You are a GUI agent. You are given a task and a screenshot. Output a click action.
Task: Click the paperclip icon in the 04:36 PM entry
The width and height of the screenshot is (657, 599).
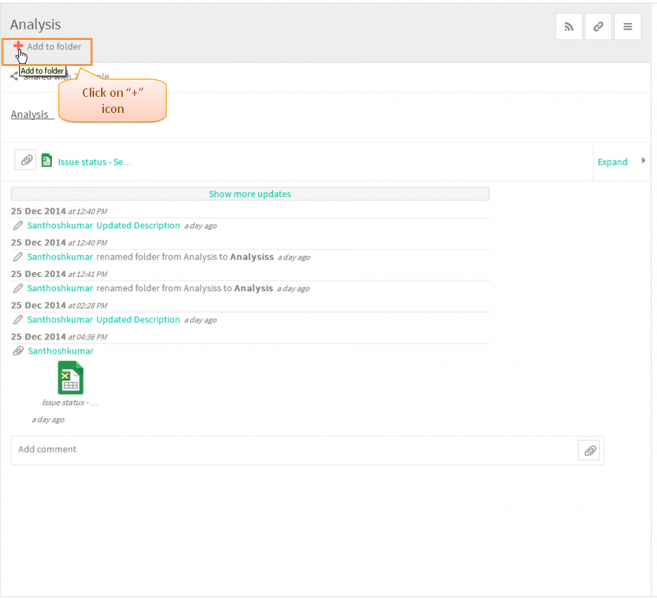[18, 351]
